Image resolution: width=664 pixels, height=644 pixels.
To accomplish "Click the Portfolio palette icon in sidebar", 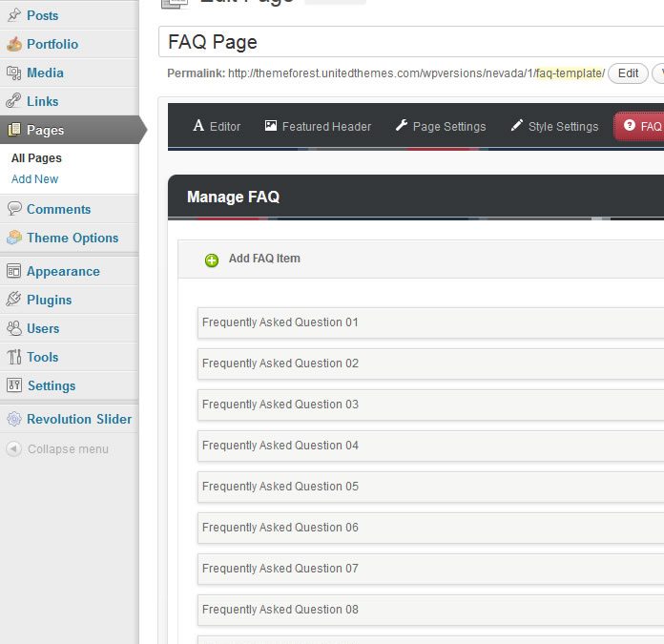I will click(x=14, y=44).
